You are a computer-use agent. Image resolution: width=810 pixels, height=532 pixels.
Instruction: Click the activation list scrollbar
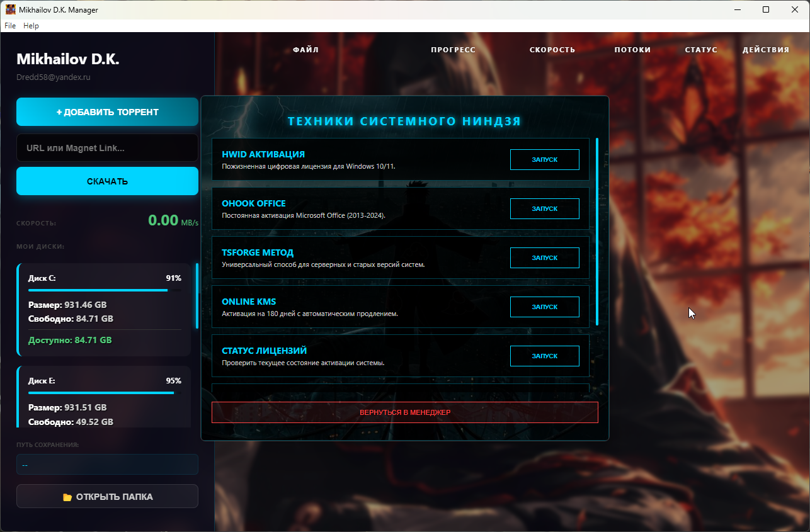pos(596,232)
